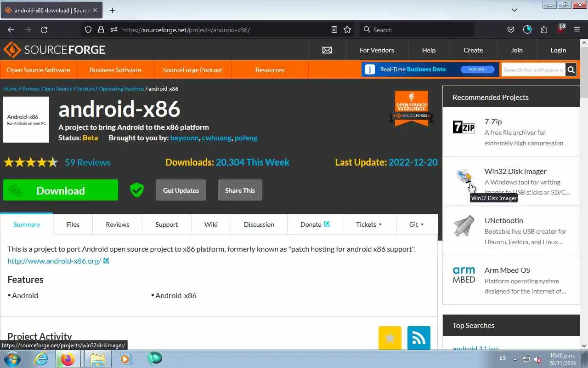588x368 pixels.
Task: Open Open Source Software menu
Action: click(39, 70)
